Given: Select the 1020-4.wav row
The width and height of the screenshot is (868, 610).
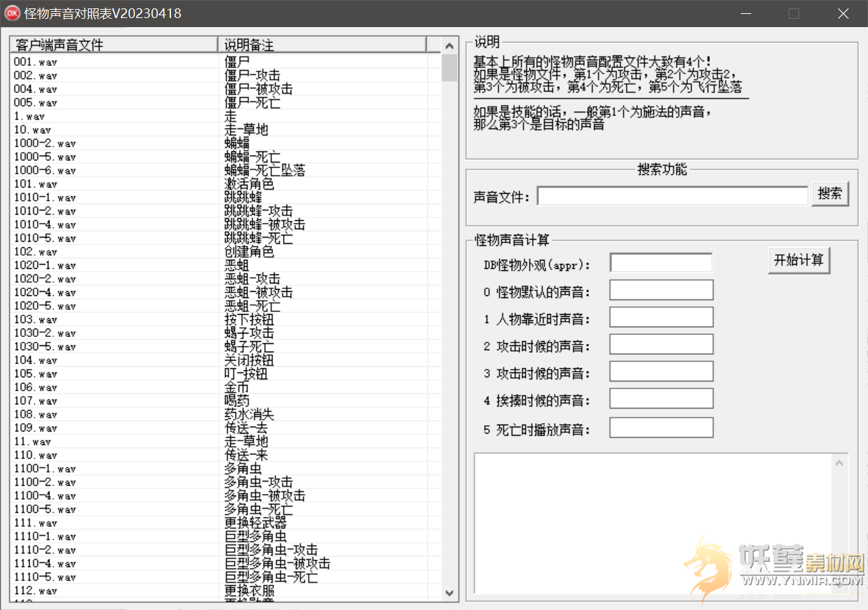Looking at the screenshot, I should tap(226, 292).
